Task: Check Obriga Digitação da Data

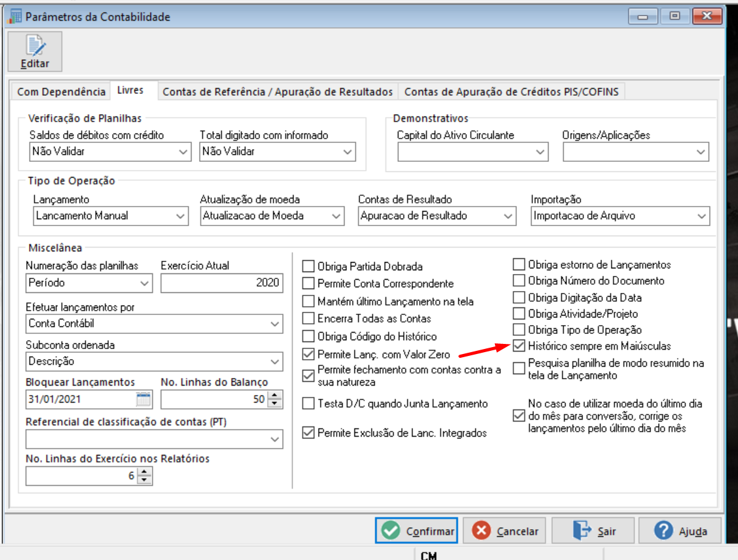Action: pos(519,297)
